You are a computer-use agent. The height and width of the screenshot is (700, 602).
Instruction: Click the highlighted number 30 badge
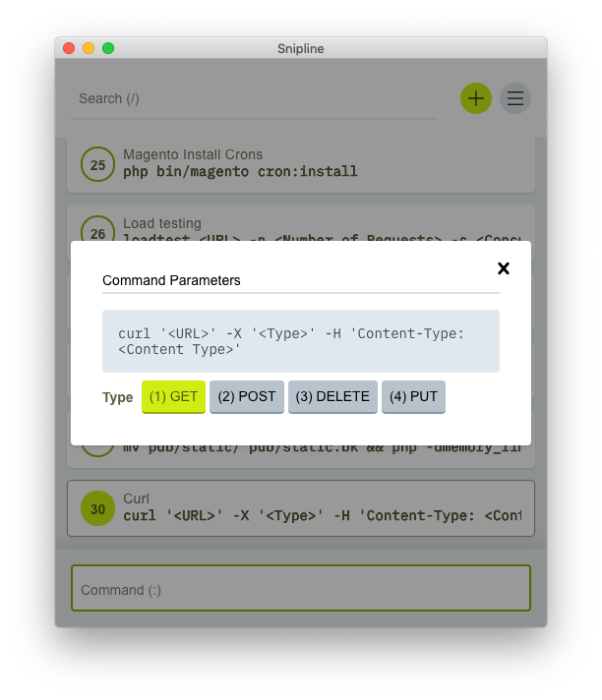point(97,508)
